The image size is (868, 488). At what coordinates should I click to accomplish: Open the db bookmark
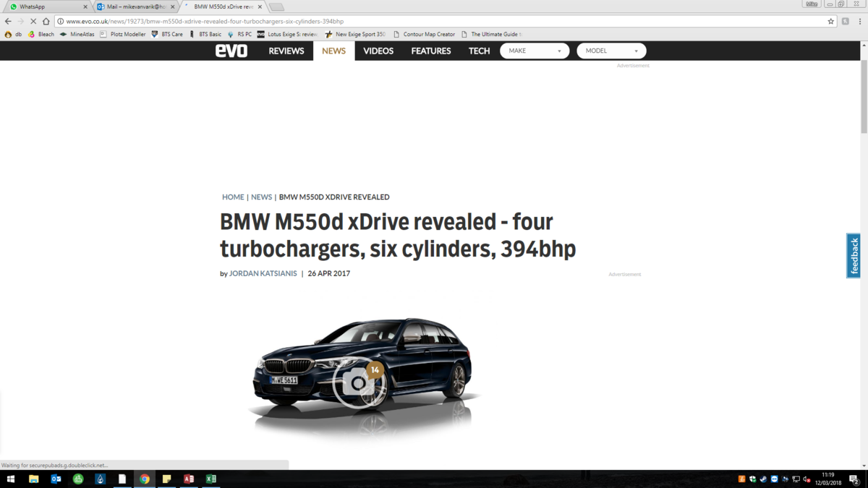point(14,34)
